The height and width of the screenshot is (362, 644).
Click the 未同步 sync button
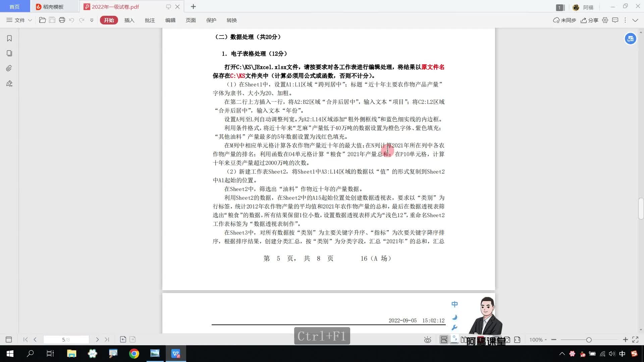565,20
